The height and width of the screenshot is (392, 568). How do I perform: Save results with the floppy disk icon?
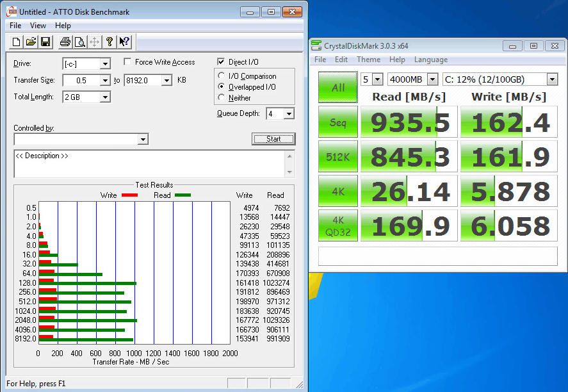[45, 42]
